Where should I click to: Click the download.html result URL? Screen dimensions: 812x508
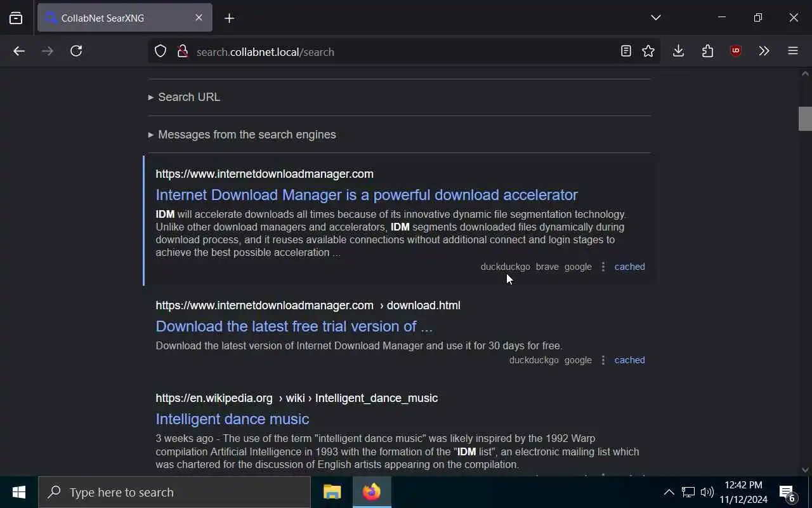[308, 305]
